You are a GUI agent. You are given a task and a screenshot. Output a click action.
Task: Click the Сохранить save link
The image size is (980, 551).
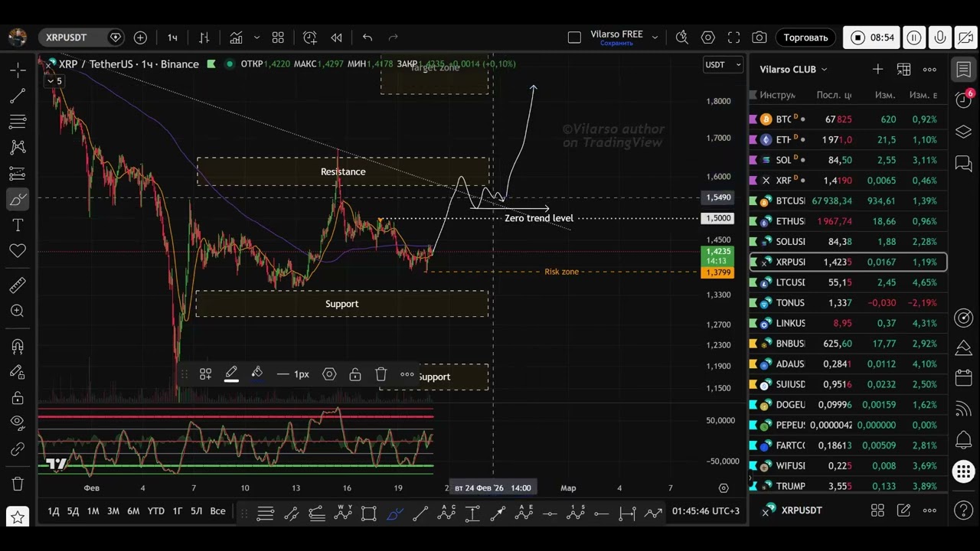click(616, 44)
